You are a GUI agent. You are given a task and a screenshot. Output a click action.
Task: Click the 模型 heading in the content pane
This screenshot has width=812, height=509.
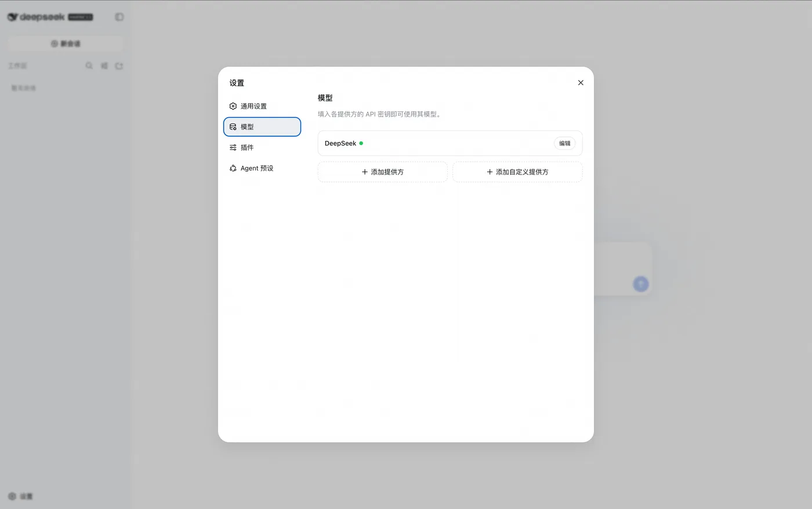pos(325,98)
